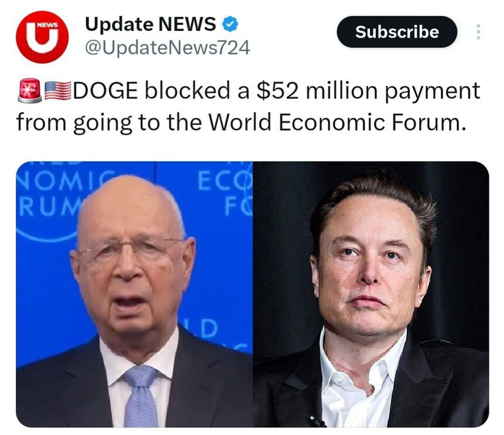Screen dimensions: 504x435
Task: Click the red siren emoji
Action: click(30, 91)
